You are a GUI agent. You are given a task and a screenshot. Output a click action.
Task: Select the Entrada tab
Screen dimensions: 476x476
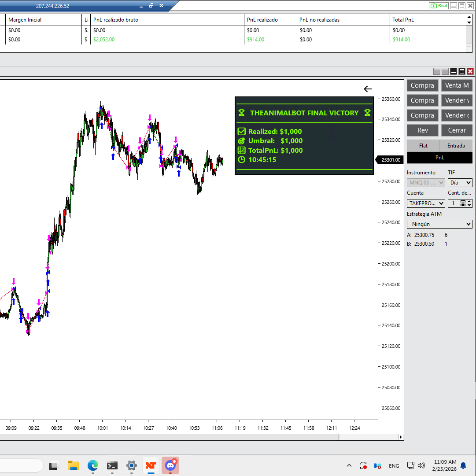tap(456, 146)
